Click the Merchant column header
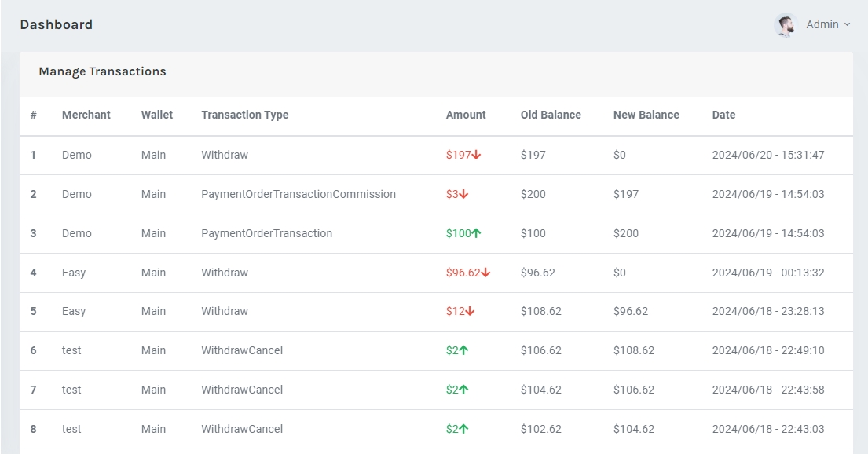This screenshot has width=868, height=454. click(86, 115)
